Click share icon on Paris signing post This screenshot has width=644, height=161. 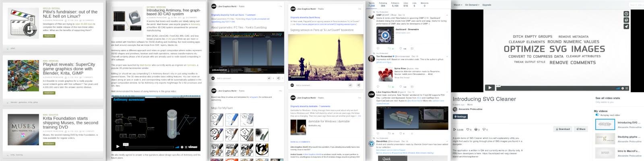[358, 85]
